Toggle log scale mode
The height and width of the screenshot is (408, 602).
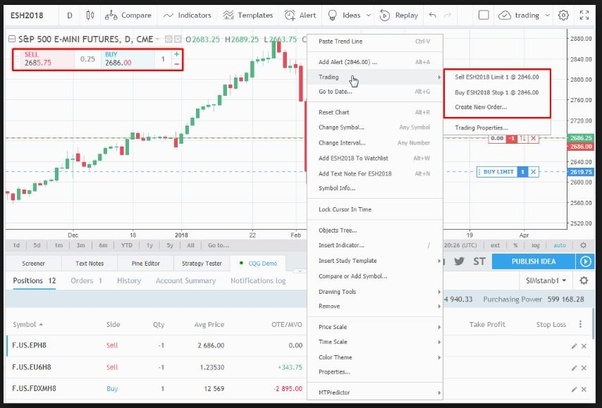tap(535, 245)
